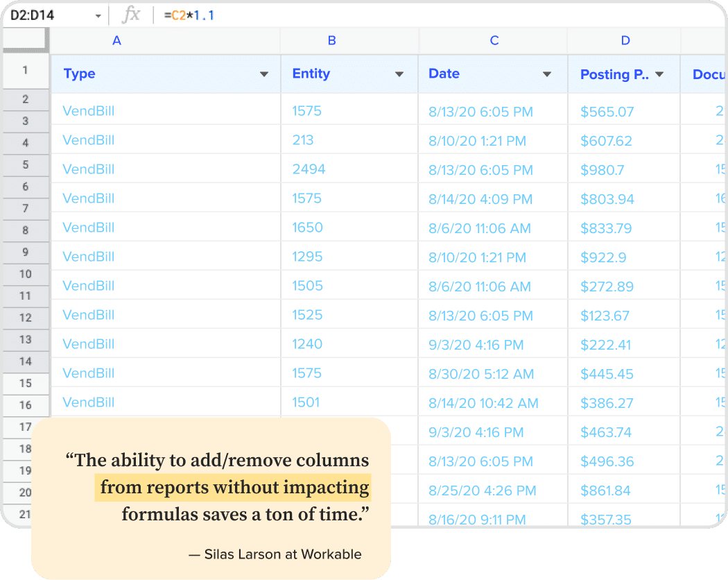Image resolution: width=728 pixels, height=580 pixels.
Task: Open the Posting P.. column filter dropdown
Action: [x=659, y=74]
